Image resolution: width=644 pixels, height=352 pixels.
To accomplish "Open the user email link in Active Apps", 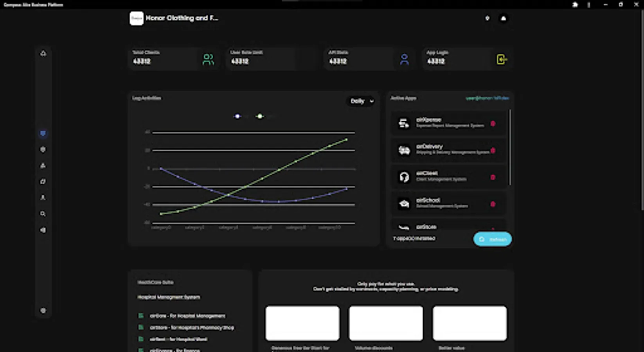I will pyautogui.click(x=487, y=98).
